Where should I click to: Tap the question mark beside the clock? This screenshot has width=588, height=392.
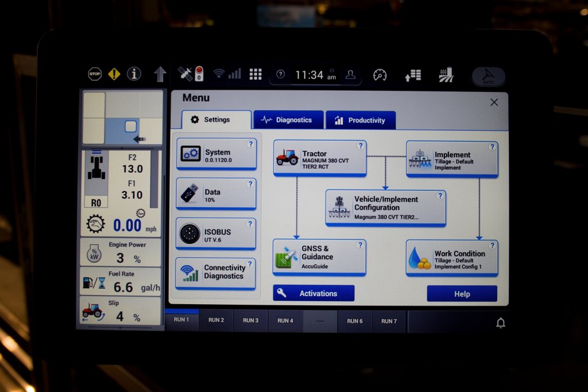coord(280,74)
